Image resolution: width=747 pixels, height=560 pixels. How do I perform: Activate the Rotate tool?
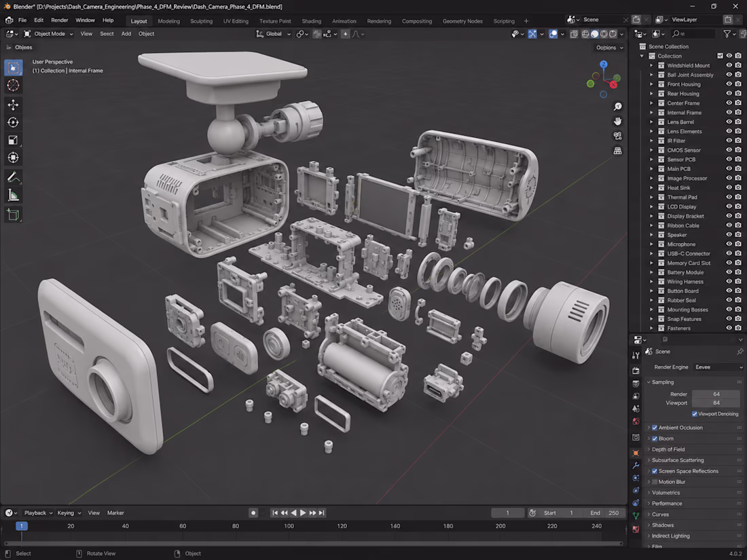[x=13, y=122]
